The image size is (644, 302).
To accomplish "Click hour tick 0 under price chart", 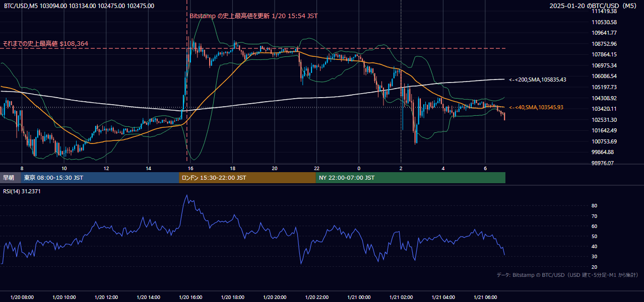I will (x=358, y=168).
